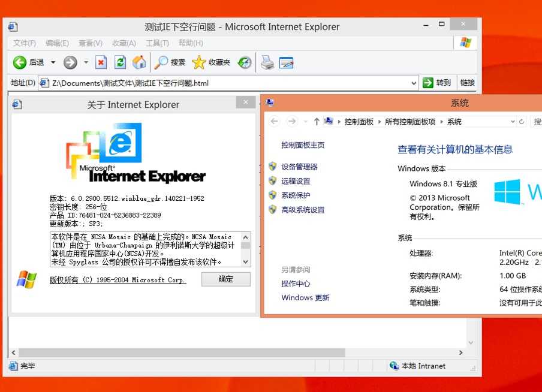The height and width of the screenshot is (392, 542).
Task: Click IE horizontal scrollbar right arrow
Action: [x=461, y=352]
